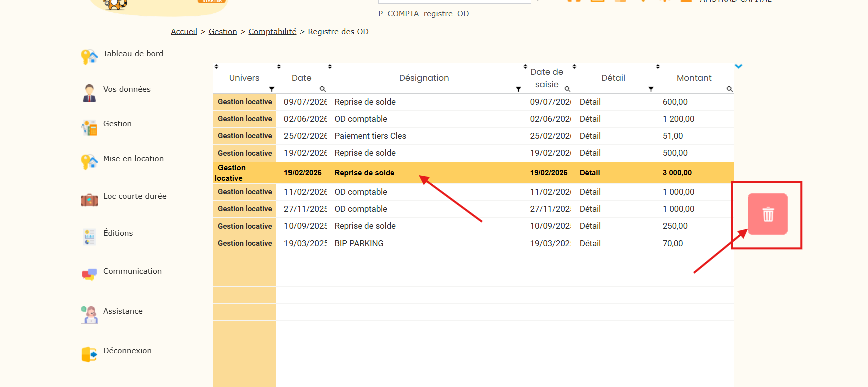Screen dimensions: 868x387
Task: Open the Détail column filter
Action: click(x=651, y=89)
